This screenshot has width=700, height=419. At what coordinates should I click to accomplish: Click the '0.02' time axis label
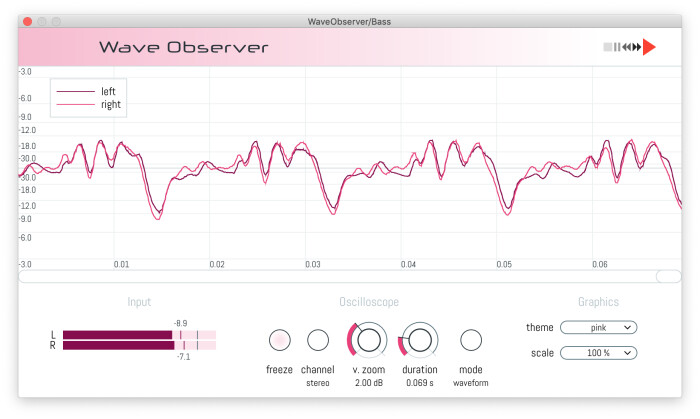click(x=217, y=264)
